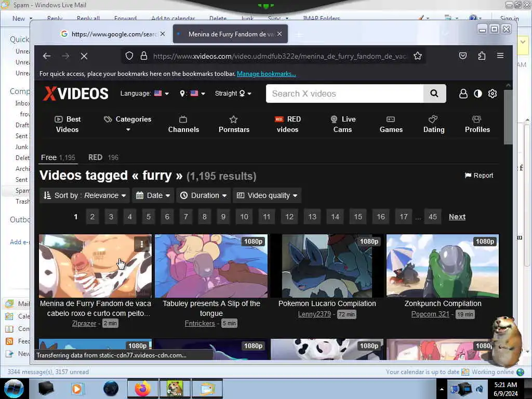Bookmark this page with the star icon
This screenshot has width=532, height=399.
tap(418, 56)
